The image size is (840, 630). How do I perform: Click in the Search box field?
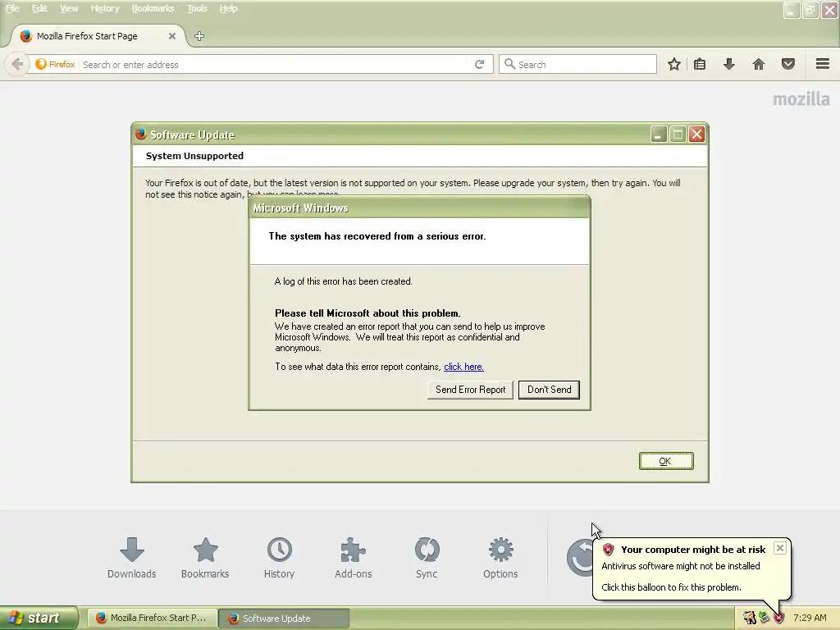coord(577,64)
